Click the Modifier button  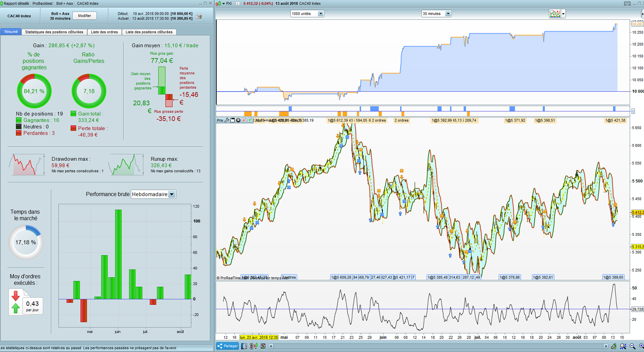(x=85, y=16)
